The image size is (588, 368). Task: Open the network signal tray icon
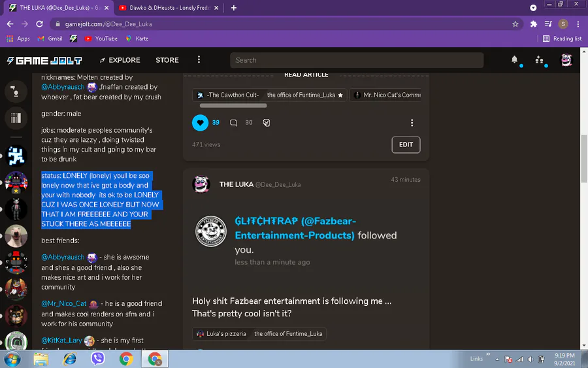519,360
